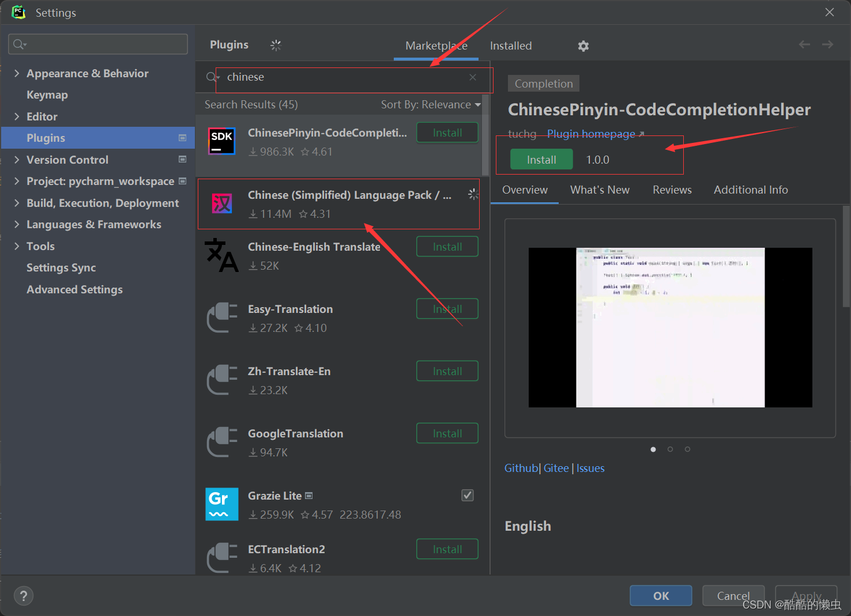This screenshot has width=851, height=616.
Task: Click the plugin list scrollbar
Action: tap(485, 144)
